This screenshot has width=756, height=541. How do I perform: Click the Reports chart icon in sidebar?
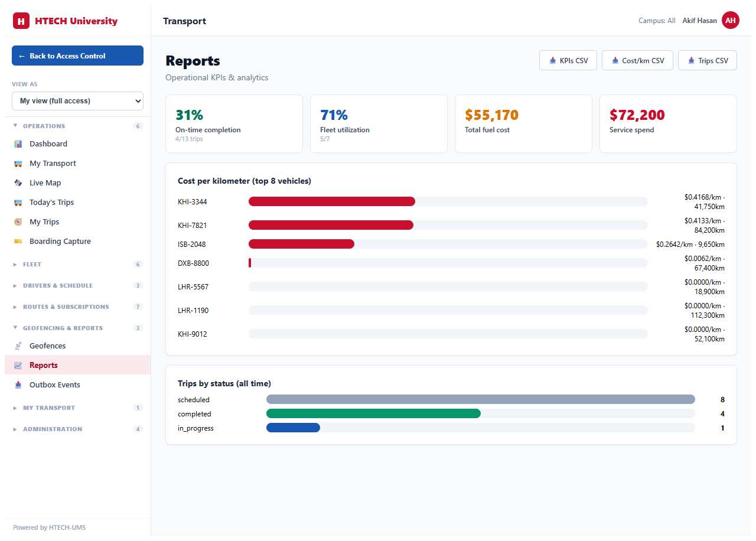coord(18,366)
